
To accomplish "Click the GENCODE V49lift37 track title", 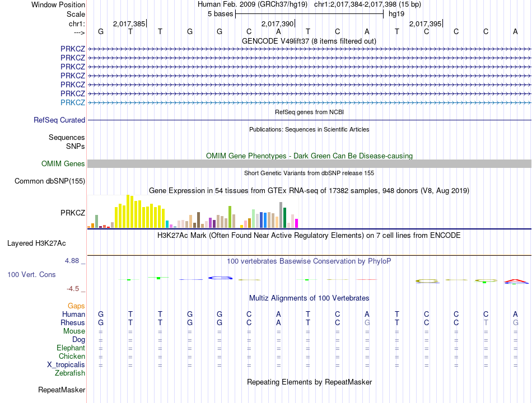I will [309, 41].
